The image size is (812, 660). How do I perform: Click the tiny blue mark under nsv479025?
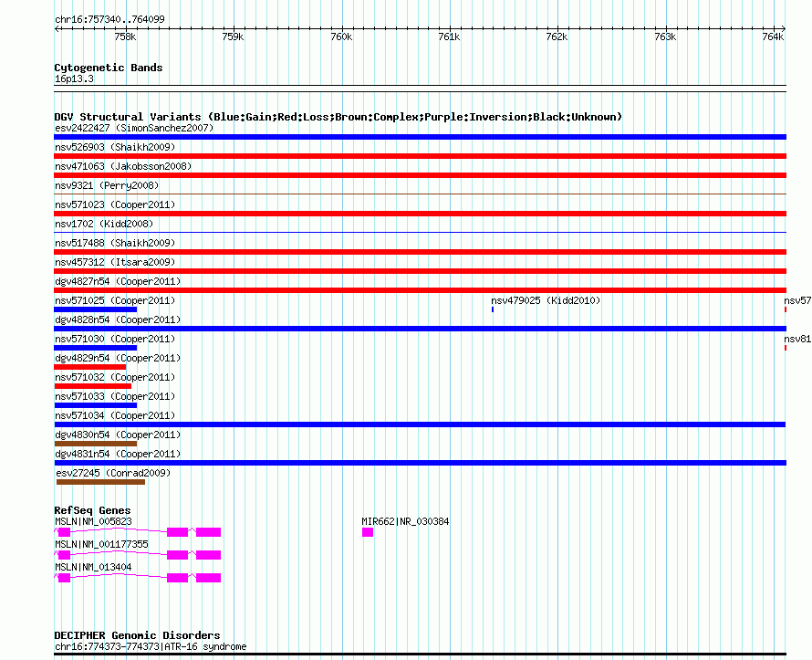point(493,309)
